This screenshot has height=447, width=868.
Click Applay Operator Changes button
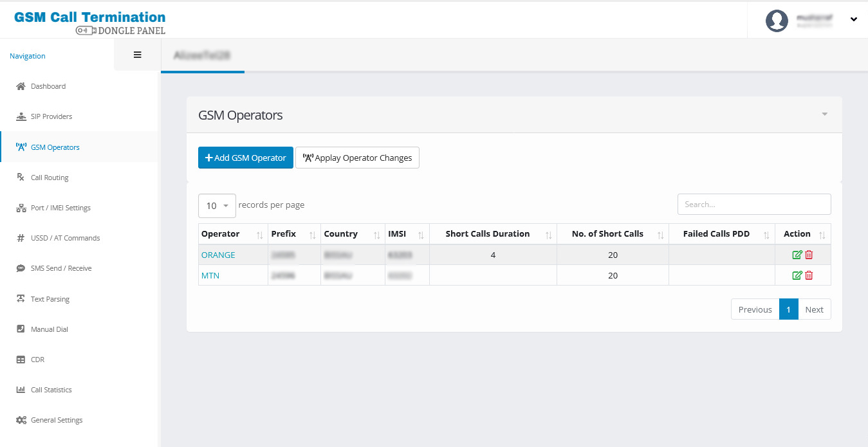pyautogui.click(x=357, y=158)
